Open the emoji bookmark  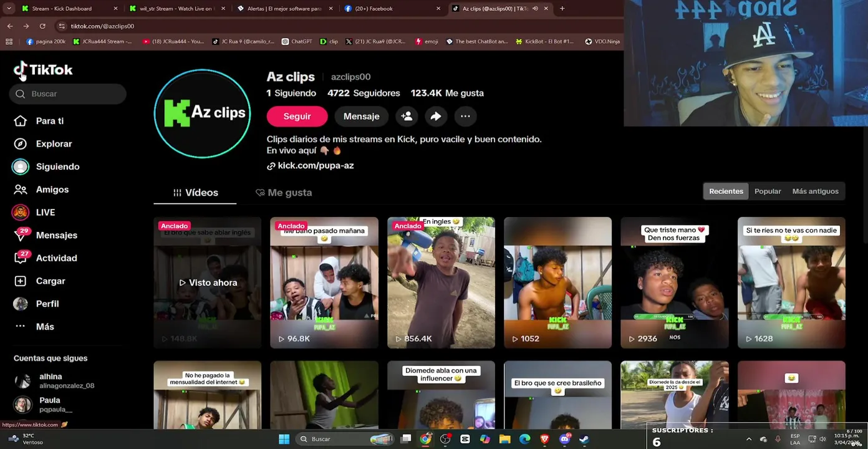click(427, 42)
